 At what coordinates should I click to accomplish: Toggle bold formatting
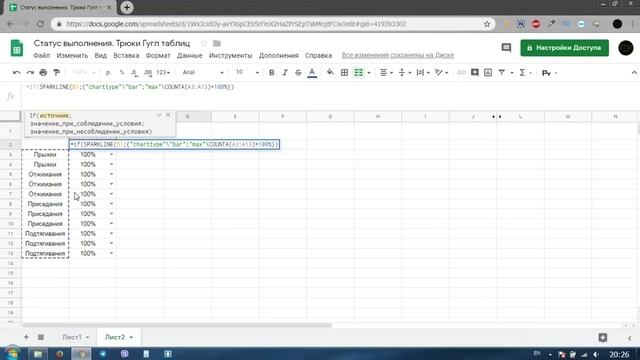coord(271,73)
